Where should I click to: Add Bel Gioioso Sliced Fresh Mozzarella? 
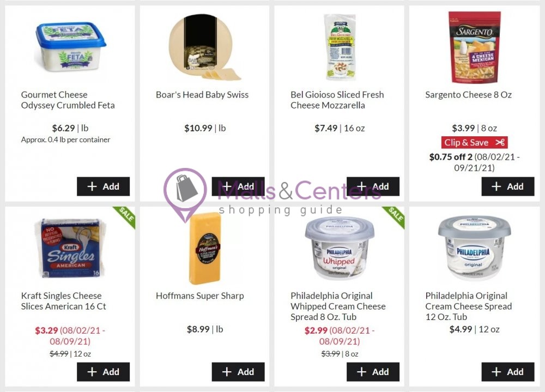pos(373,186)
